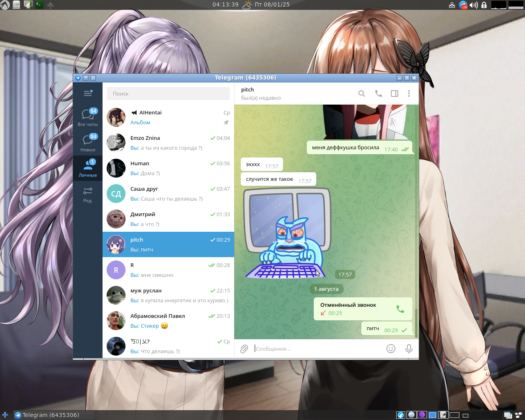The height and width of the screenshot is (420, 525).
Task: Open the Саша друг chat
Action: (168, 194)
